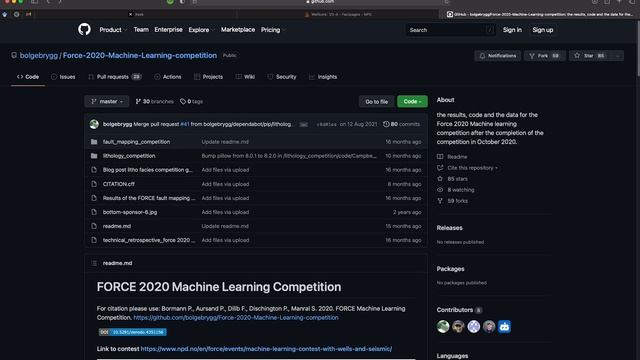Open the Contributors heading link

pos(459,310)
